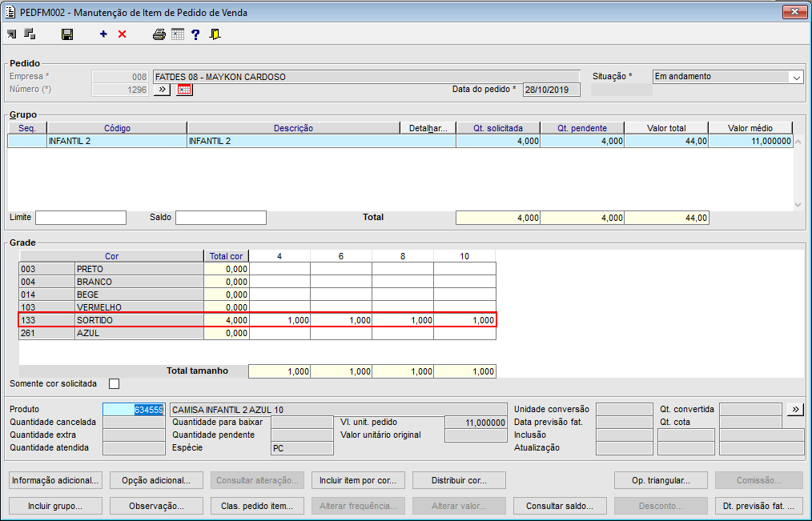Toggle the Somente cor solicitada checkbox
Image resolution: width=812 pixels, height=521 pixels.
coord(114,383)
